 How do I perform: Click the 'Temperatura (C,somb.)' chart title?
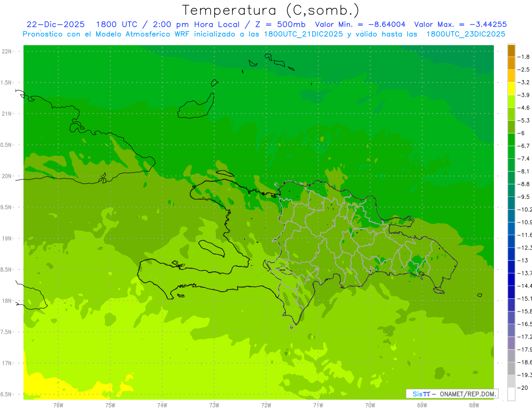point(271,10)
